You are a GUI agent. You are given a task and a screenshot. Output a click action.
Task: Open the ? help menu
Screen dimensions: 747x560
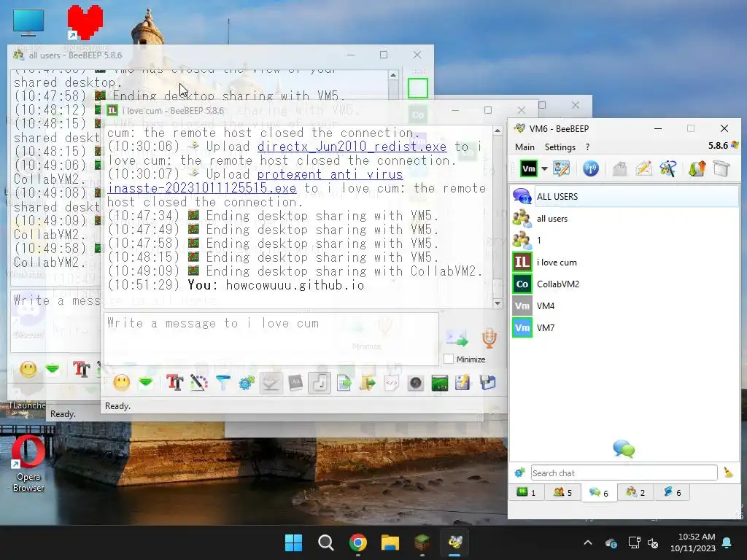tap(587, 147)
